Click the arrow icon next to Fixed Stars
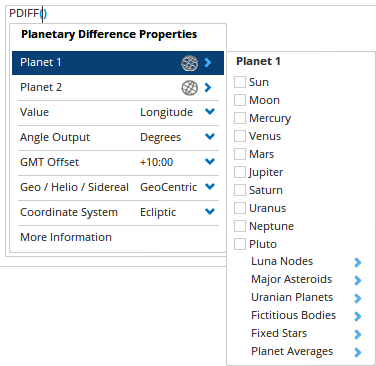The image size is (376, 366). [357, 334]
